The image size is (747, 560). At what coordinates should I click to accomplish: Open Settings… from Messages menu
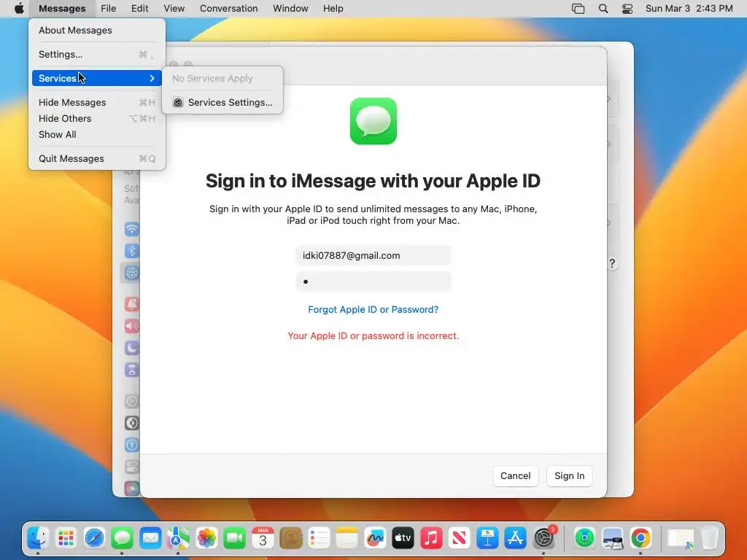click(97, 54)
